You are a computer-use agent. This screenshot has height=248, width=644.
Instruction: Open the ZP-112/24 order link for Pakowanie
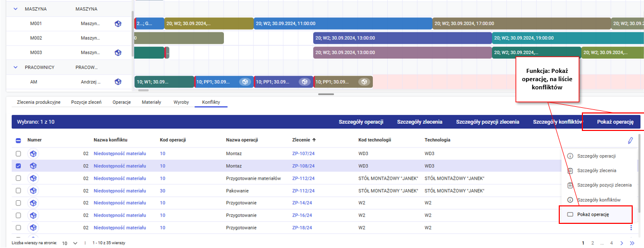point(303,190)
